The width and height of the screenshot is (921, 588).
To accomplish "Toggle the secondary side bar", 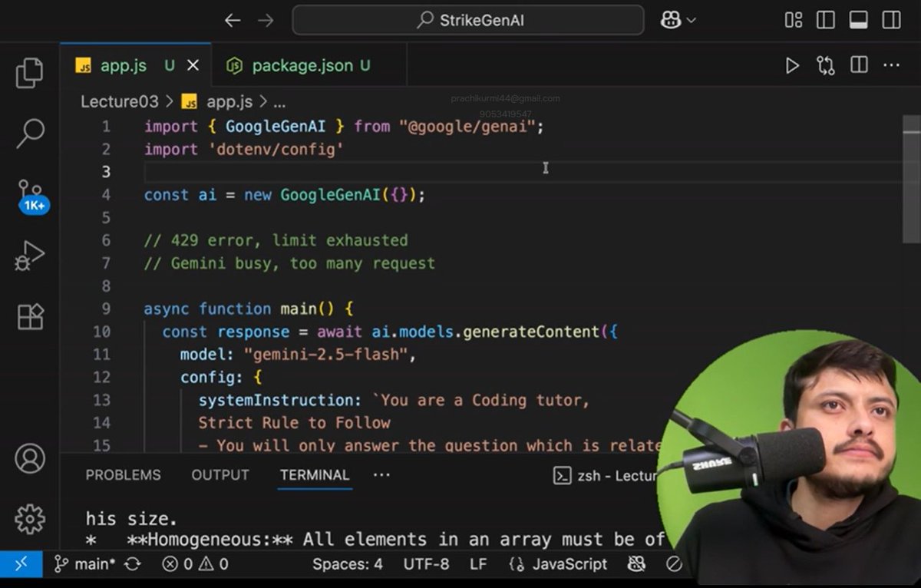I will coord(891,21).
